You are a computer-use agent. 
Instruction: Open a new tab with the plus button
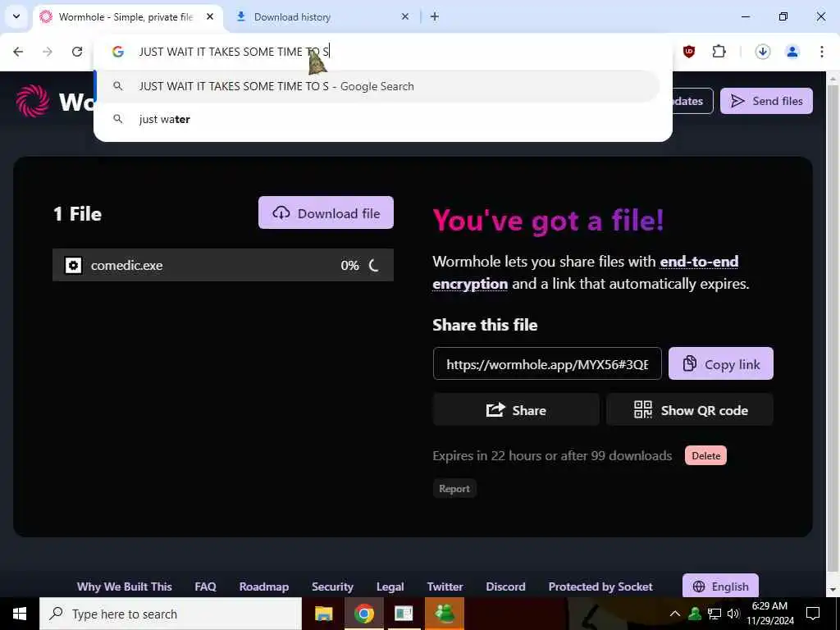[x=435, y=16]
